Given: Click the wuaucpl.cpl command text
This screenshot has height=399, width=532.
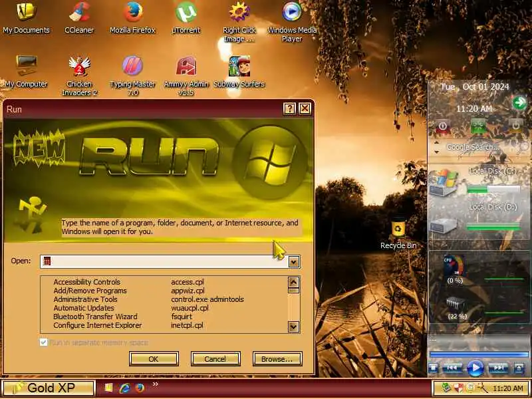Looking at the screenshot, I should click(190, 308).
